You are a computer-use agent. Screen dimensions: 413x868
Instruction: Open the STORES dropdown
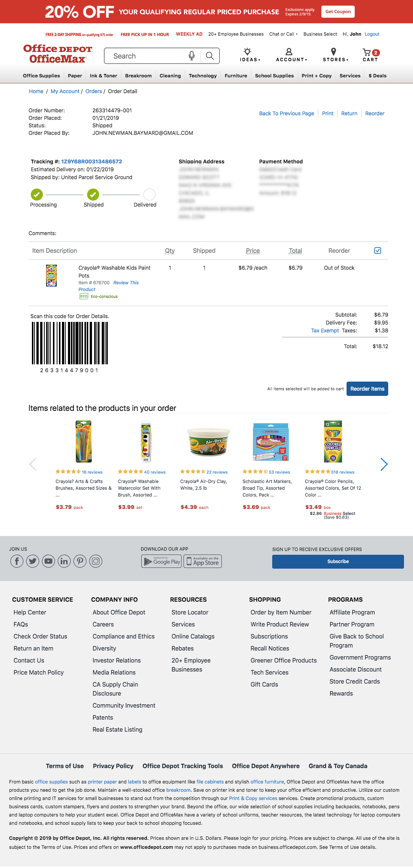click(x=335, y=59)
